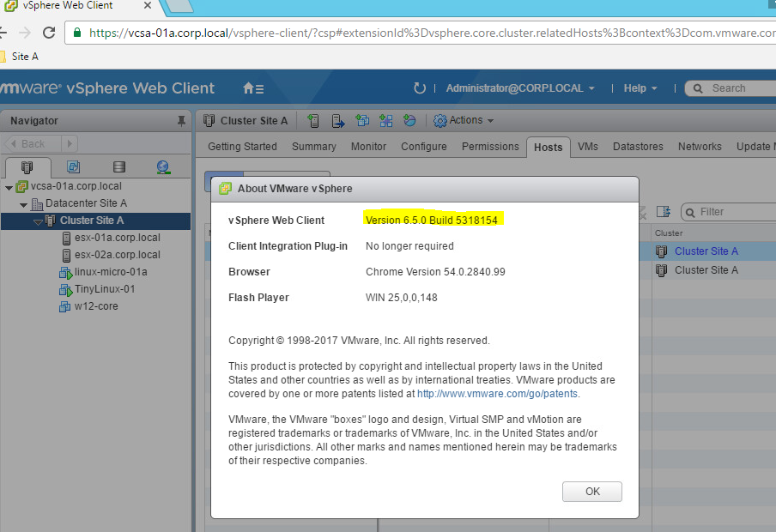Switch to the Getting Started tab
The image size is (776, 532).
coord(242,147)
